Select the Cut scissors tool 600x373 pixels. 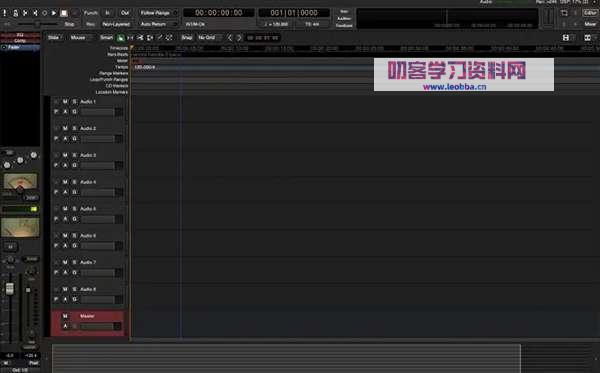click(x=140, y=37)
